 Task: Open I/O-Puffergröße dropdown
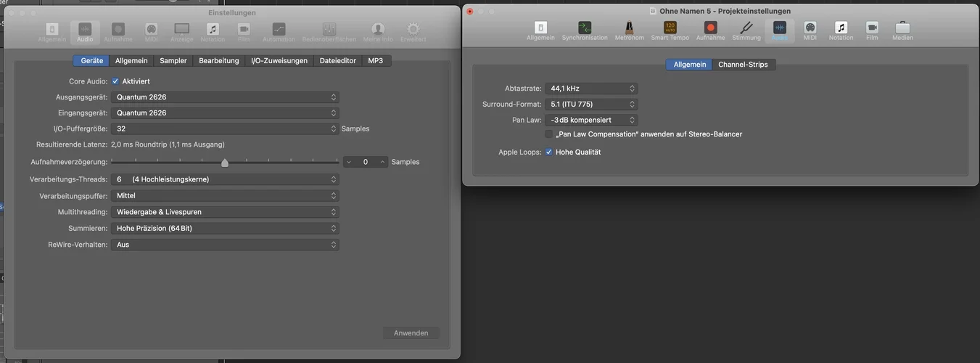point(225,129)
